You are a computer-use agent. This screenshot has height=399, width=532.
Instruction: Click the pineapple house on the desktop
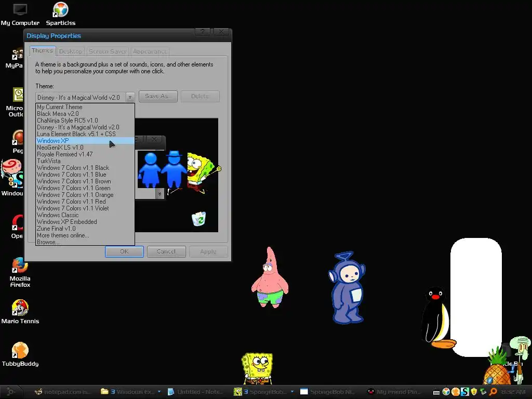(x=497, y=368)
